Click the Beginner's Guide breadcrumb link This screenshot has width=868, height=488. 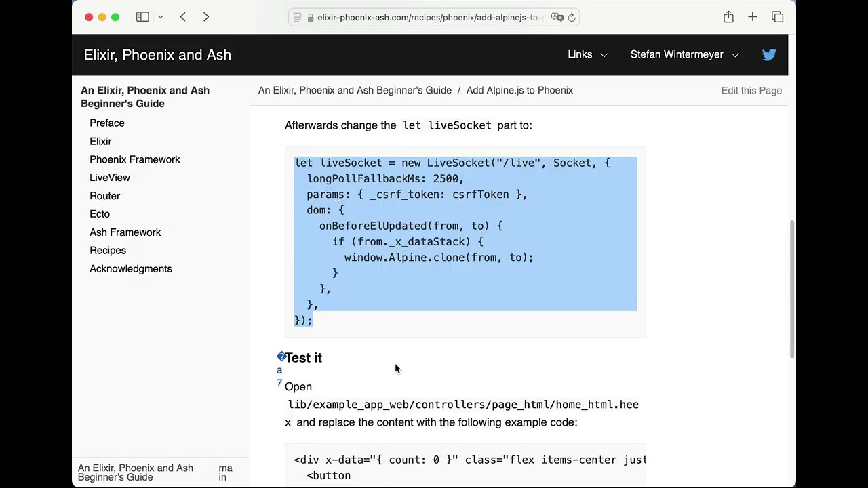click(x=355, y=91)
